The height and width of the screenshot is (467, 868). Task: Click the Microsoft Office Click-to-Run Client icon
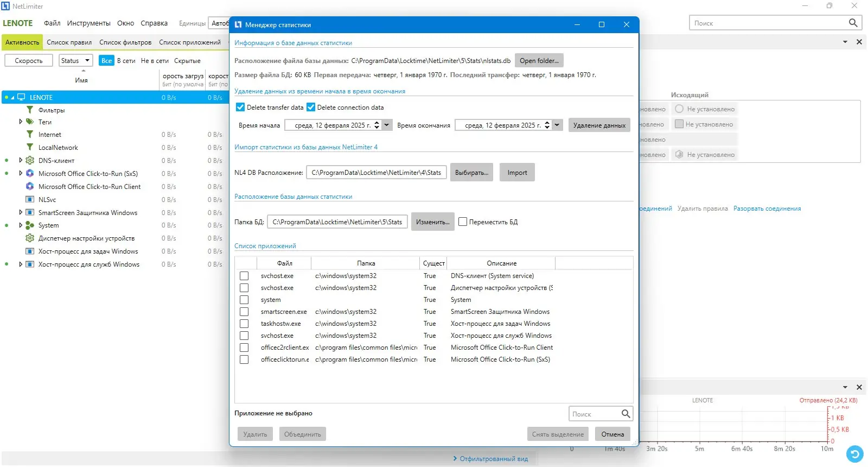30,186
